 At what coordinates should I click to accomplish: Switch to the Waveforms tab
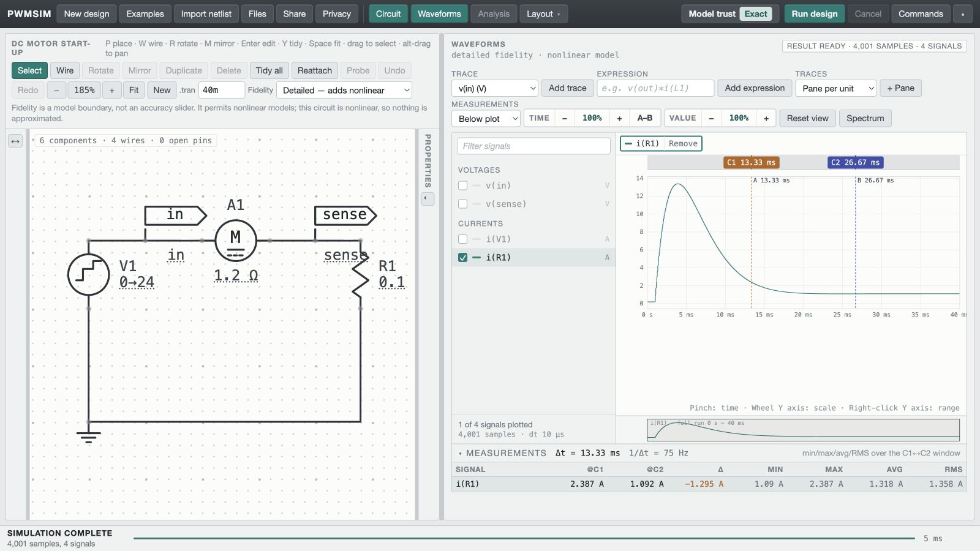(x=439, y=14)
